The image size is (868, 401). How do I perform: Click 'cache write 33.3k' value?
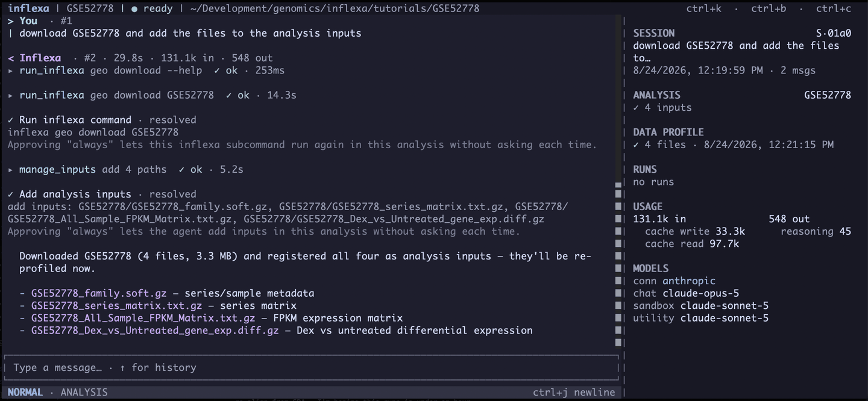[x=695, y=231]
